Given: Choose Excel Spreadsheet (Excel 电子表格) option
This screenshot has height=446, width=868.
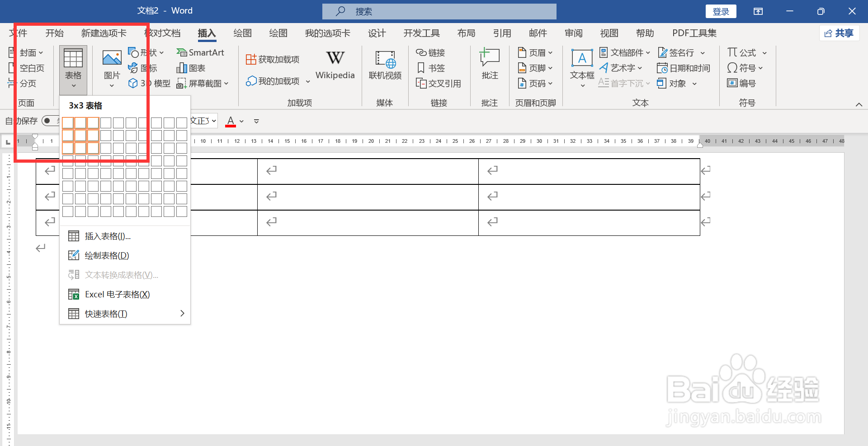Looking at the screenshot, I should coord(125,294).
